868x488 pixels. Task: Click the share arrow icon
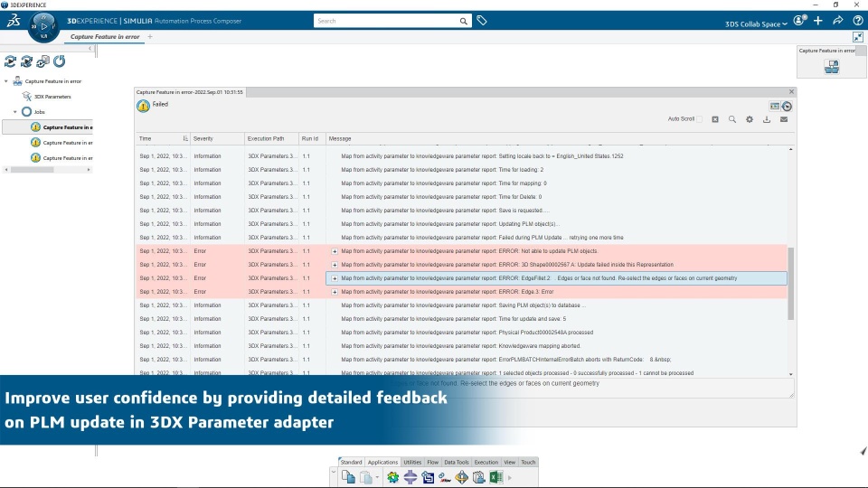tap(838, 21)
